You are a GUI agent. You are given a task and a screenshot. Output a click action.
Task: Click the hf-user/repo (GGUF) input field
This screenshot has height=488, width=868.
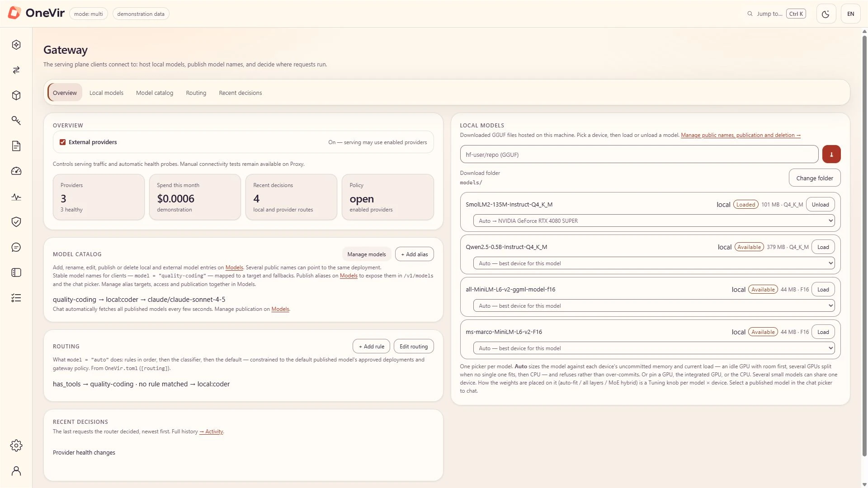coord(639,155)
